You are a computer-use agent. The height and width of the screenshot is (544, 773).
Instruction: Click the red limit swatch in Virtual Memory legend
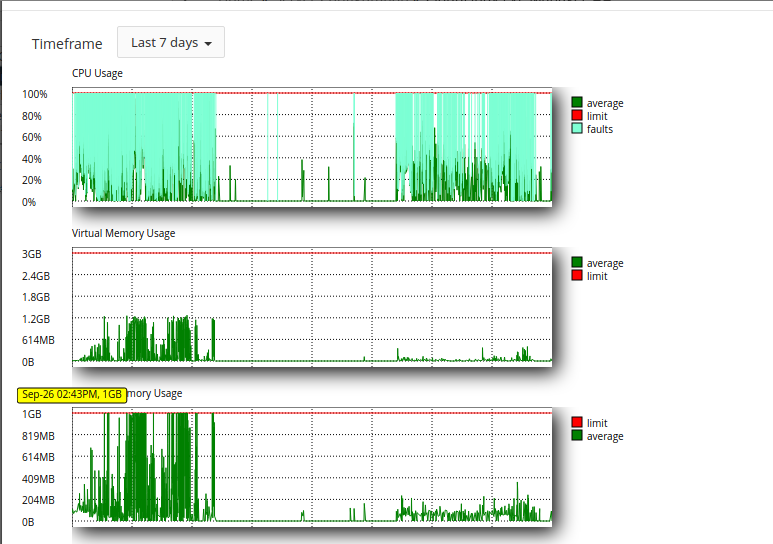pyautogui.click(x=577, y=275)
